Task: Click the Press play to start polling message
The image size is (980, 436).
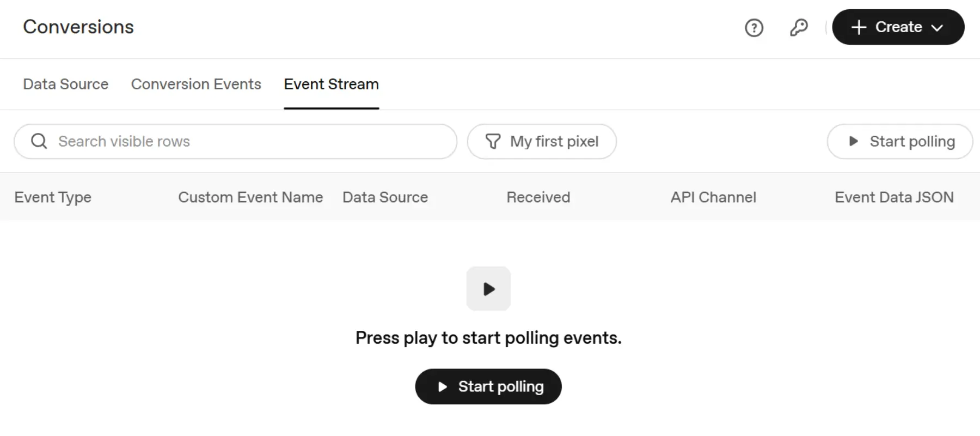Action: click(488, 338)
